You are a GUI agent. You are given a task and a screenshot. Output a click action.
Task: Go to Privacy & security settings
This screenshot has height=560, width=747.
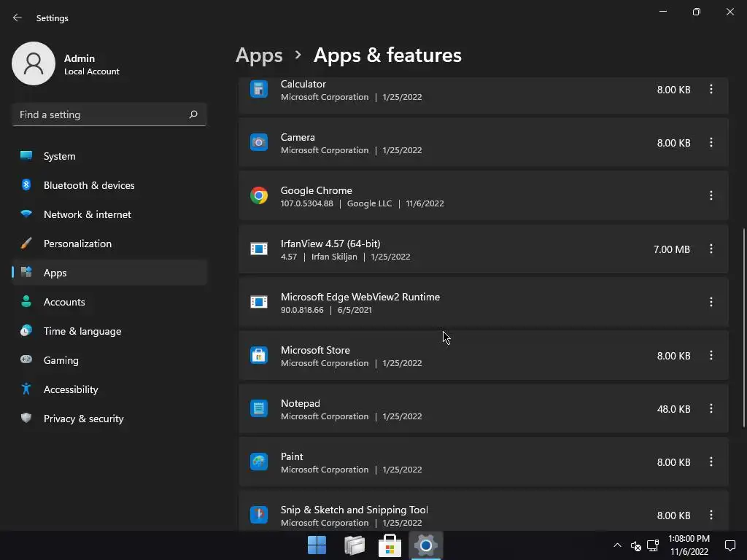click(x=83, y=419)
